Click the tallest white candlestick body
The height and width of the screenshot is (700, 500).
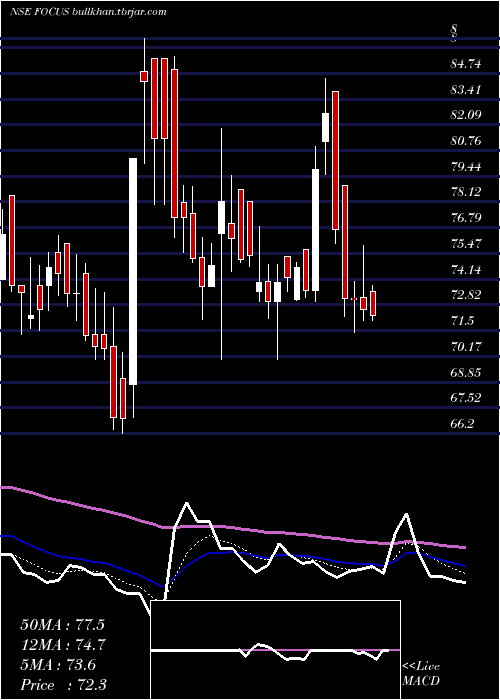point(133,271)
